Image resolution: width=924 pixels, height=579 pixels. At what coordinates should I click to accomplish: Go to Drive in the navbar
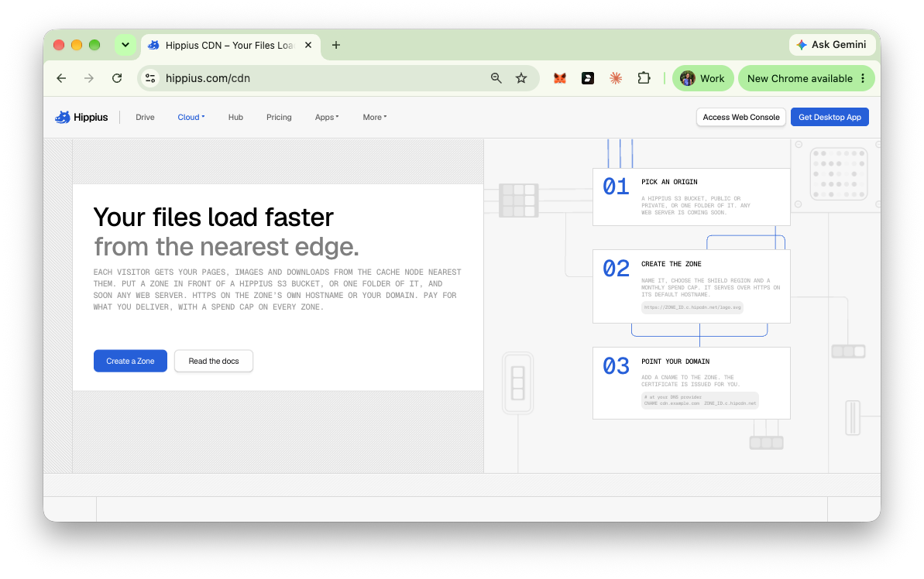145,117
